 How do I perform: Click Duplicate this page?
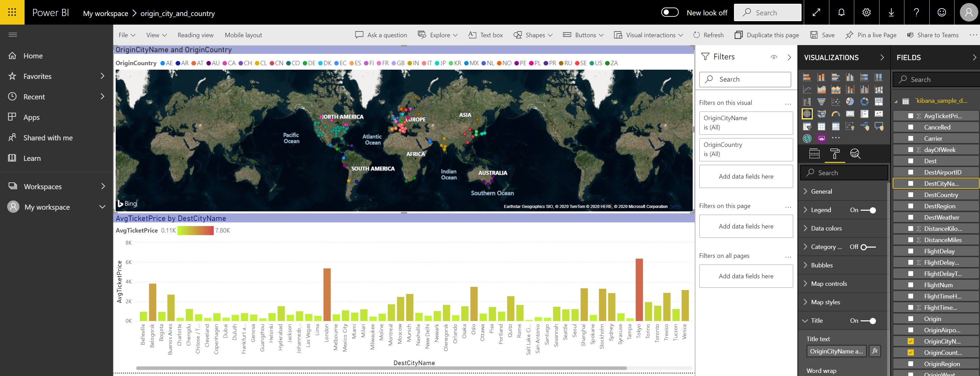[767, 35]
